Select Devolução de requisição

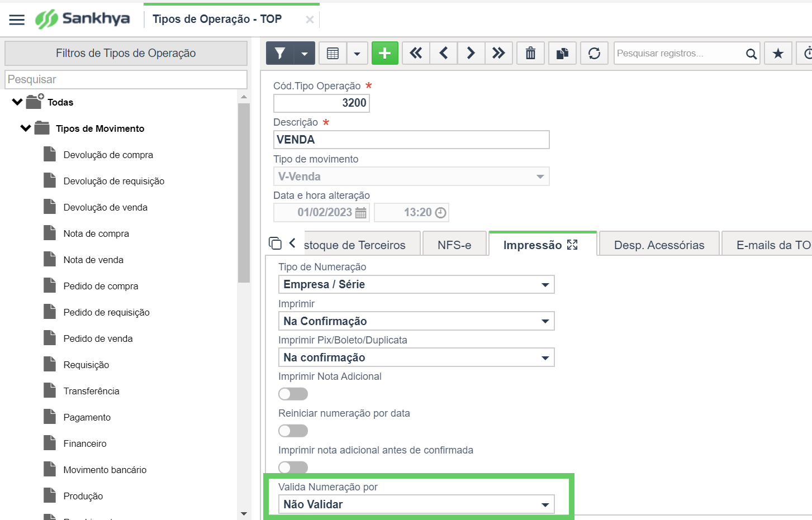click(113, 181)
